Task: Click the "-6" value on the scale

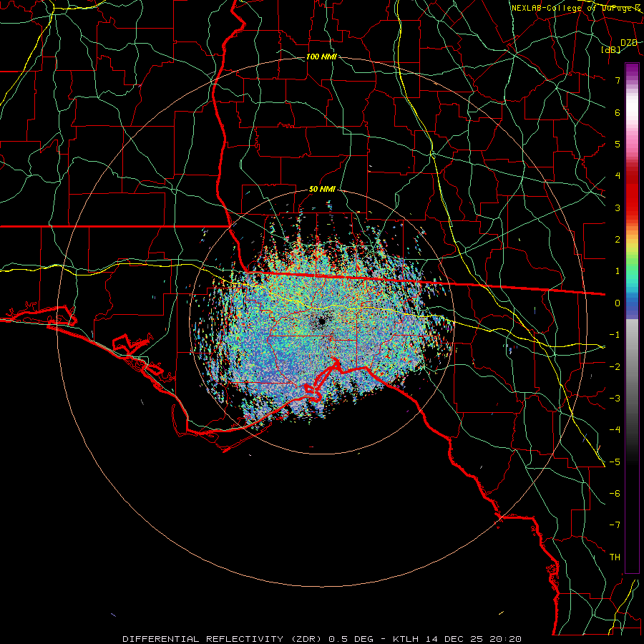Action: [615, 494]
